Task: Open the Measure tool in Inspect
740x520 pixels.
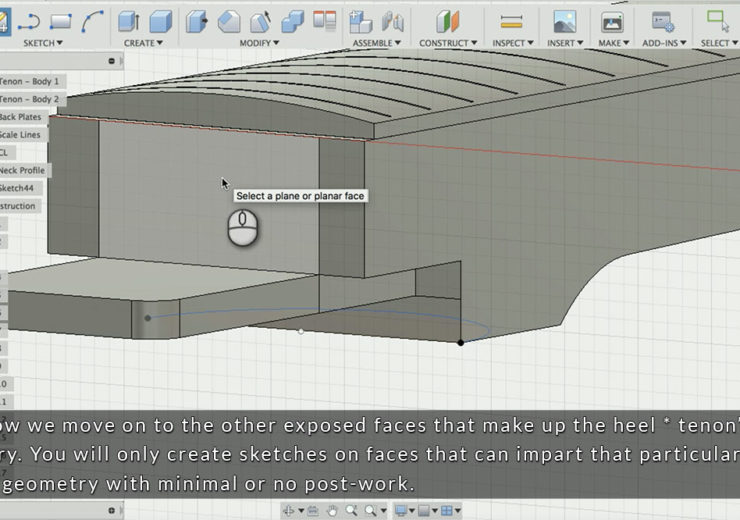Action: 511,20
